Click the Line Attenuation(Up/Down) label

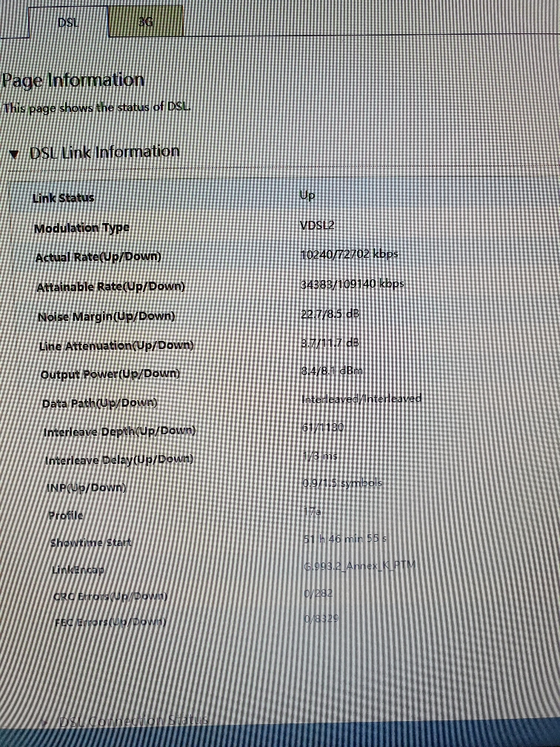coord(116,346)
